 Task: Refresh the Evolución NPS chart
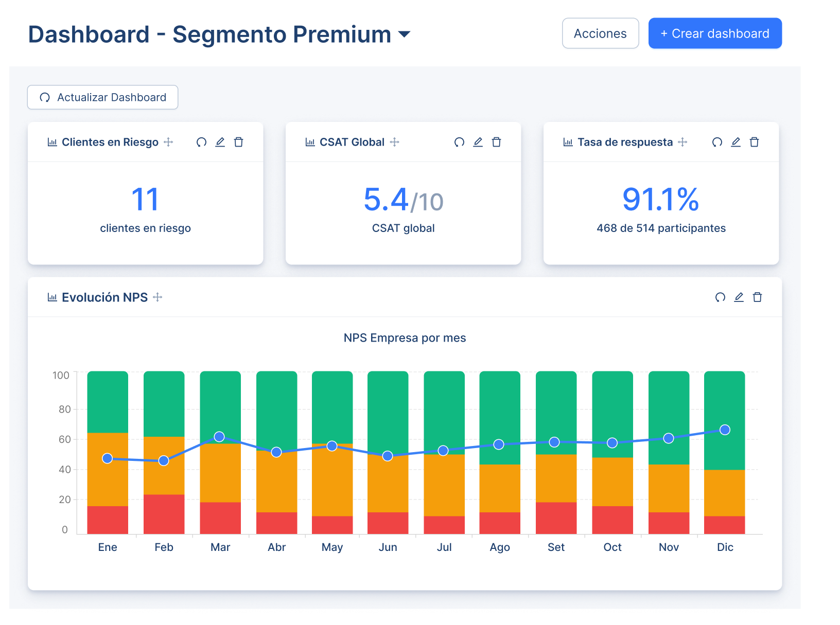click(x=720, y=297)
